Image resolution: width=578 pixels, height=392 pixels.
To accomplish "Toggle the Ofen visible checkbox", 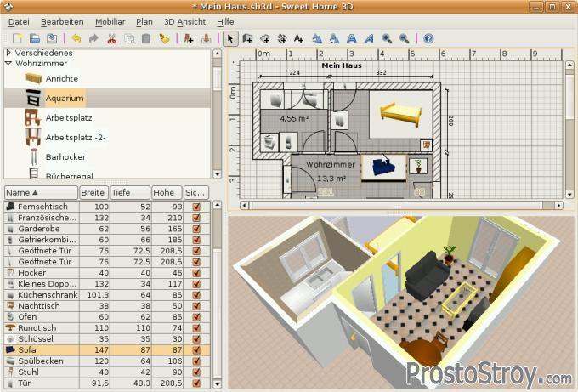I will 196,317.
